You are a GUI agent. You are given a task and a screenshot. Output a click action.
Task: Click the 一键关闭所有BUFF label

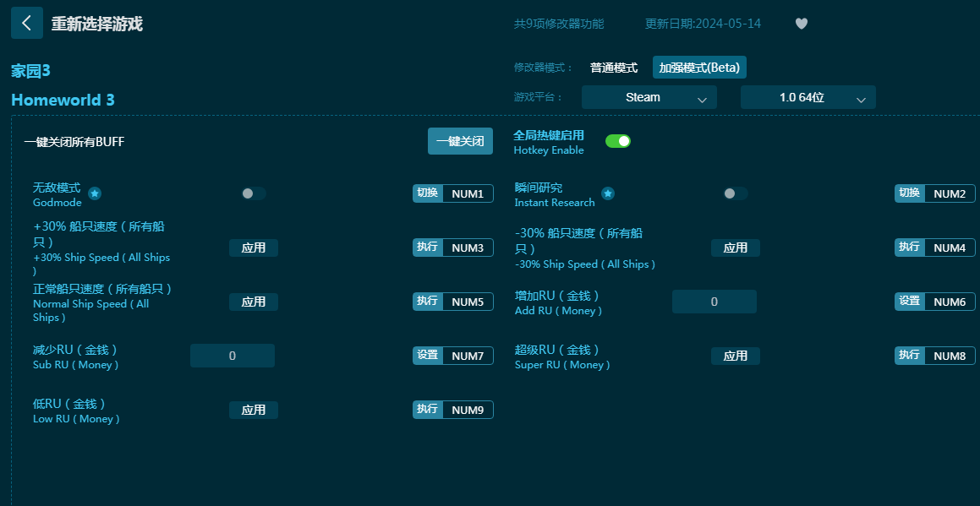pyautogui.click(x=74, y=142)
